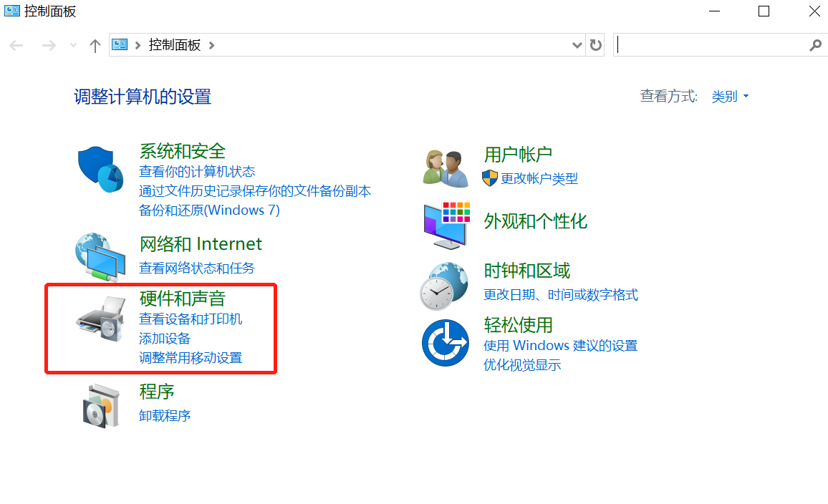Expand the recent locations dropdown arrow
This screenshot has height=504, width=828.
click(x=72, y=45)
